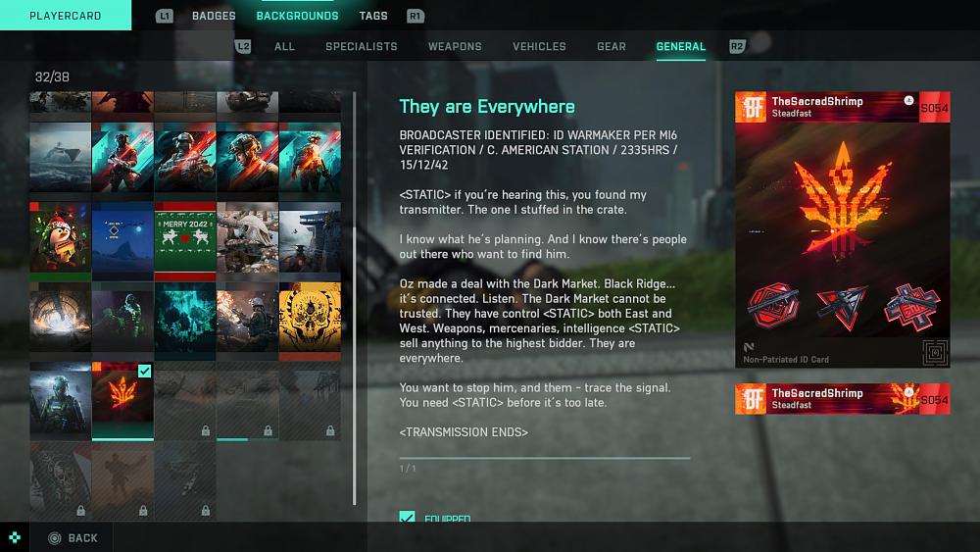Click the triangular red badge on playercard
The height and width of the screenshot is (552, 980).
(842, 307)
